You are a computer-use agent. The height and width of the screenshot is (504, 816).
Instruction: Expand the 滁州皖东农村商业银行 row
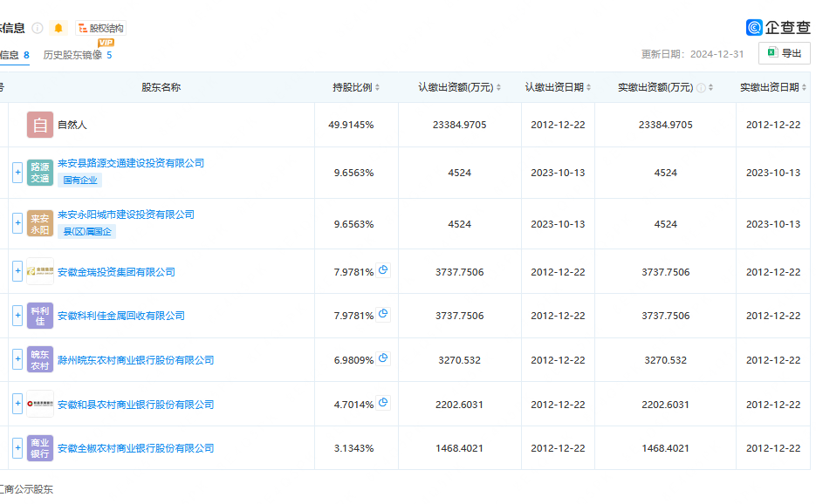pyautogui.click(x=17, y=359)
